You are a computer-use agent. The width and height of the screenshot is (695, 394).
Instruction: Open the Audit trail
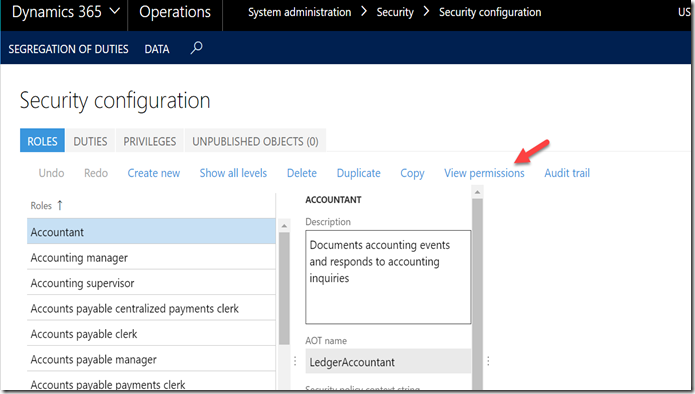pos(567,173)
